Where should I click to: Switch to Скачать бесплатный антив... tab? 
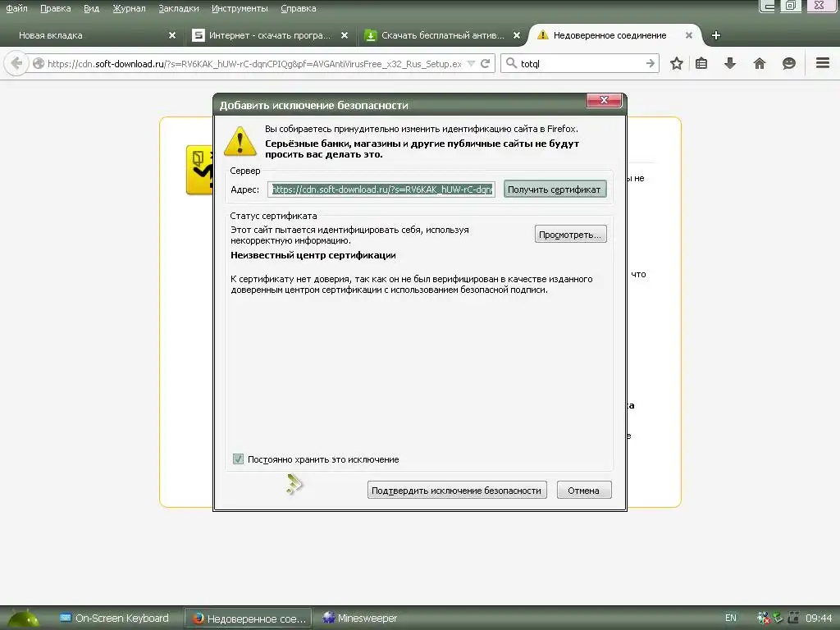[442, 35]
